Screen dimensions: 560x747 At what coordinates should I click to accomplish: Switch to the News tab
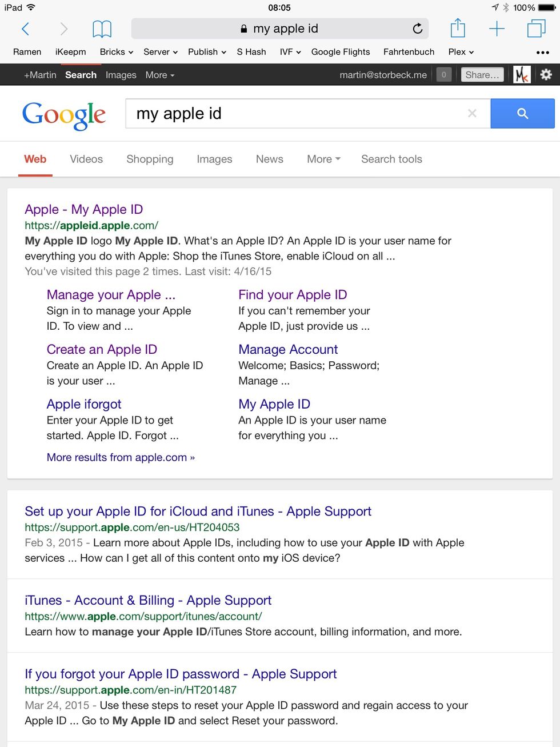269,159
